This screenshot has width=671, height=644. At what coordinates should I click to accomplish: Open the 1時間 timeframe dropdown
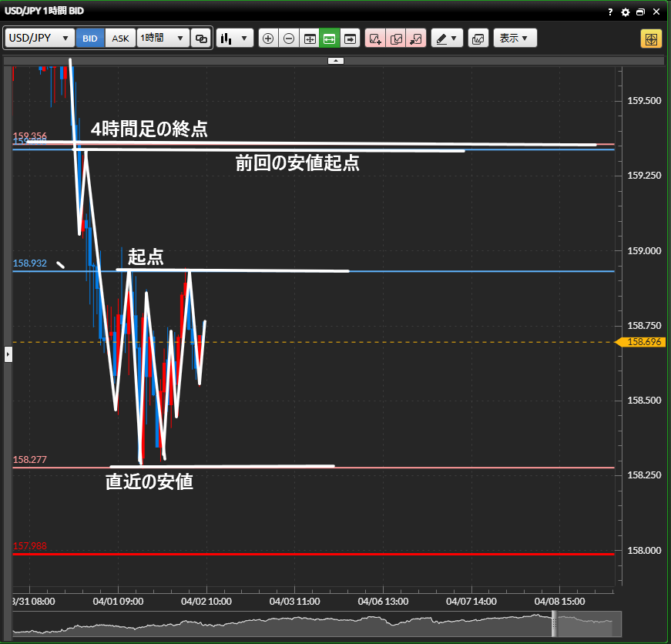click(x=163, y=39)
